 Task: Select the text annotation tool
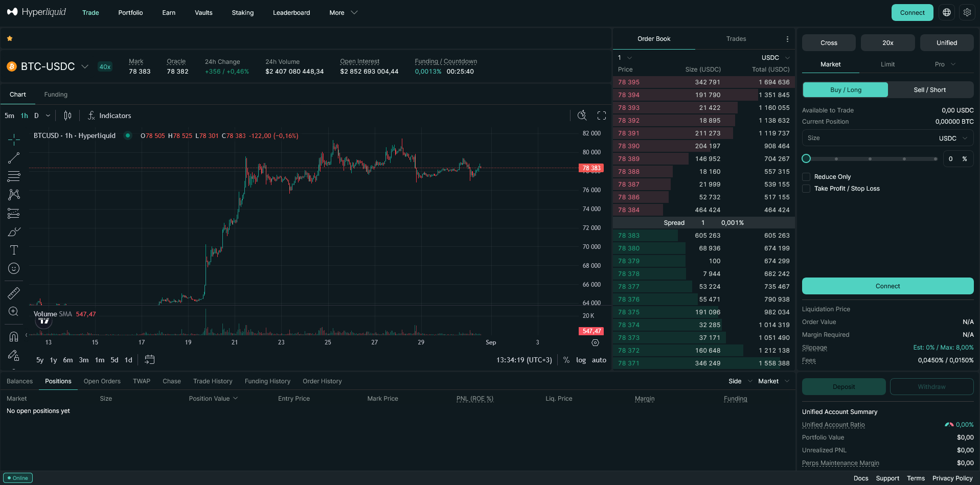(14, 250)
